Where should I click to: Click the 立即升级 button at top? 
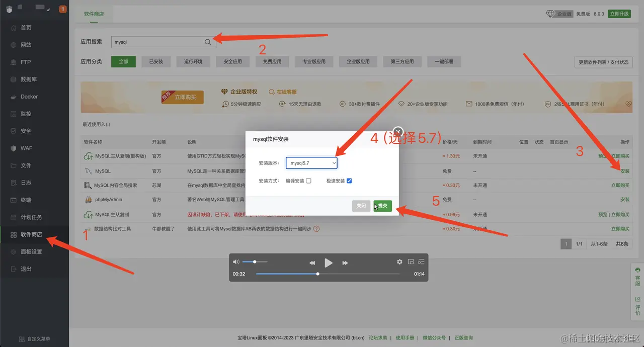pyautogui.click(x=619, y=14)
